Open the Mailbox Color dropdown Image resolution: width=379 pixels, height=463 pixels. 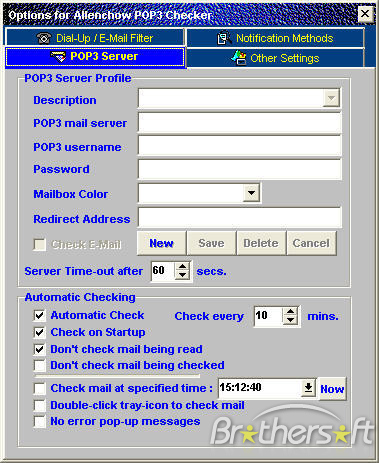click(x=251, y=193)
